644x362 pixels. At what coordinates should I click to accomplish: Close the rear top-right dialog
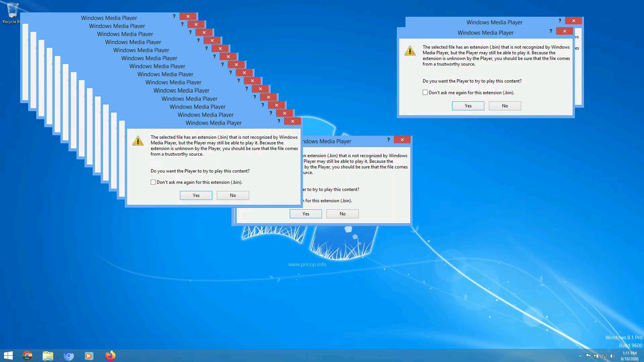pyautogui.click(x=574, y=21)
